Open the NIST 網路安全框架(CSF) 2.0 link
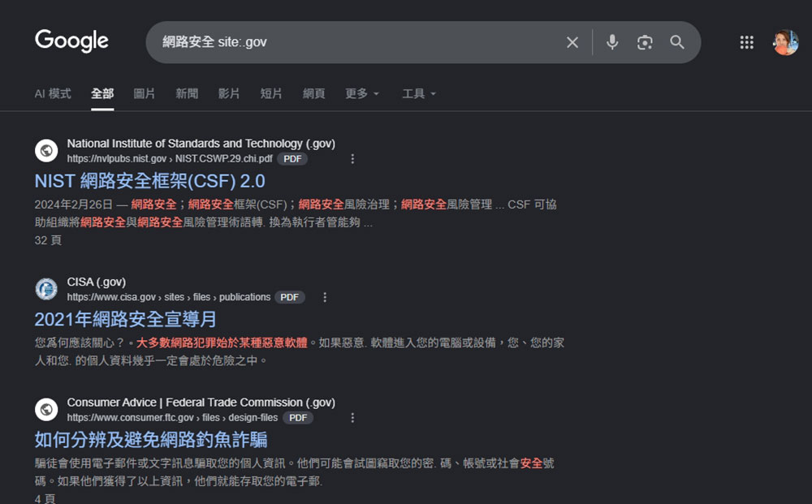The width and height of the screenshot is (812, 504). click(149, 181)
